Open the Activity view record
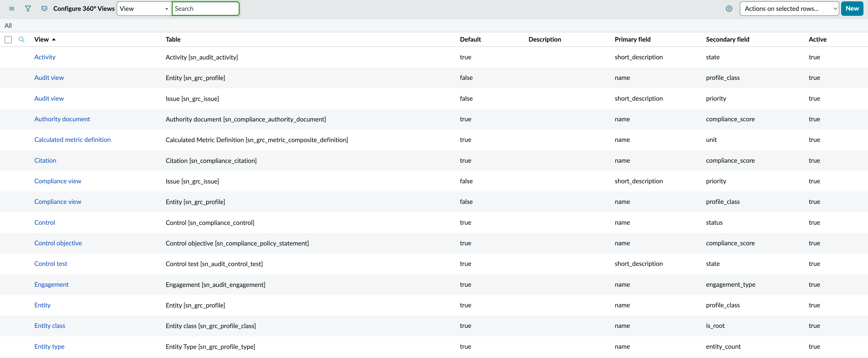Screen dimensions: 868x358 coord(45,57)
